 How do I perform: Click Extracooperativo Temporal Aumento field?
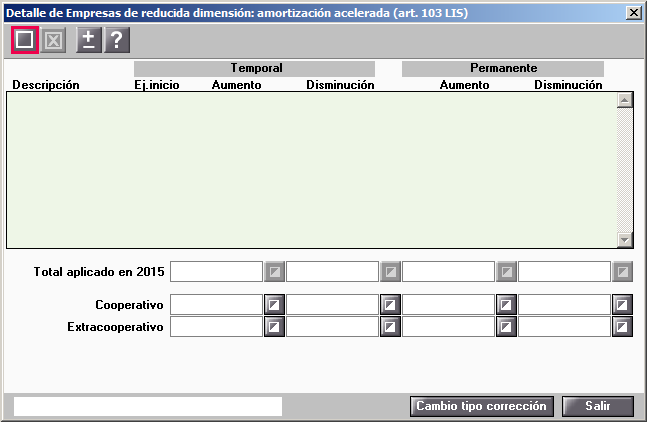pos(217,327)
